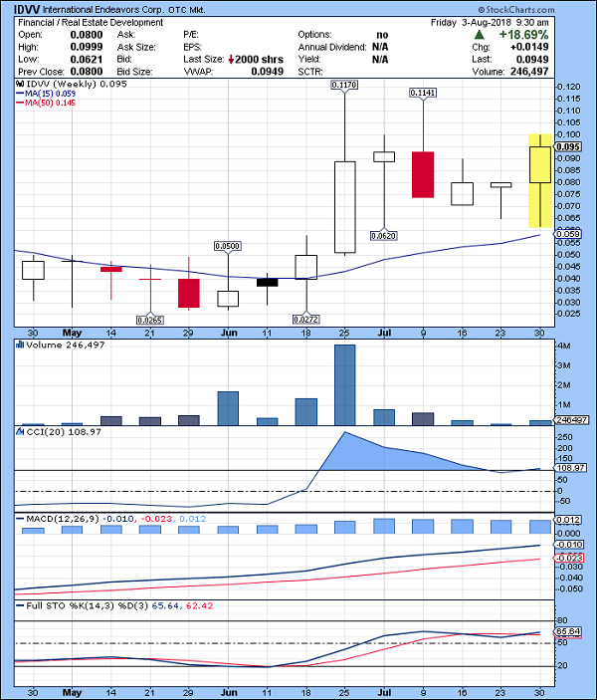Click the yellow-highlighted latest weekly candle
597x700 pixels.
pyautogui.click(x=540, y=181)
